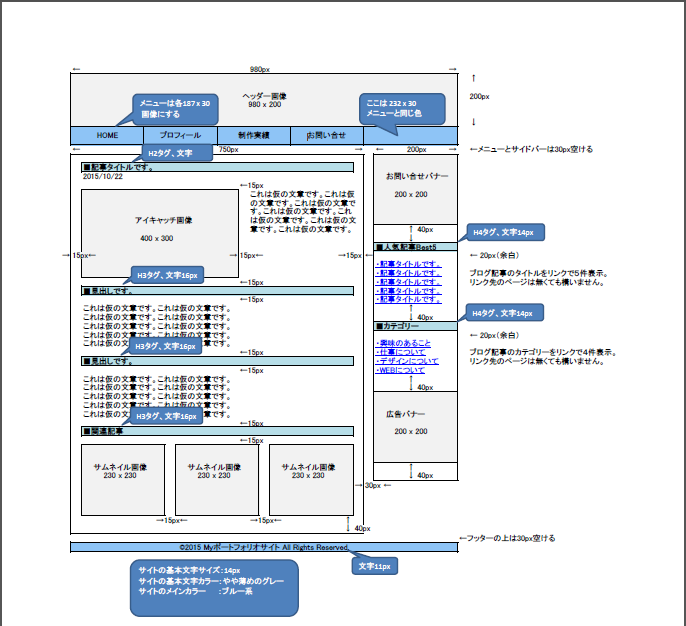This screenshot has width=686, height=626.
Task: Open the お問い合せバナー 200 x 200 box
Action: coord(415,189)
